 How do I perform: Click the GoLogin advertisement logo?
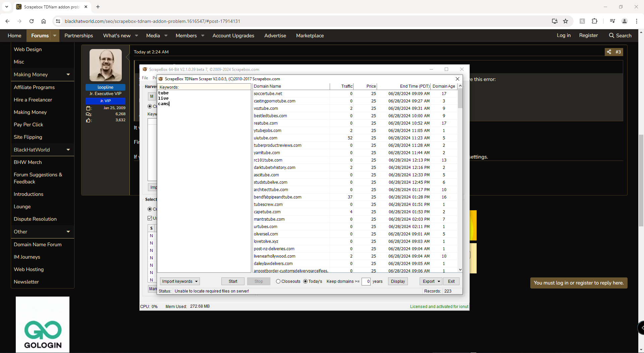43,324
